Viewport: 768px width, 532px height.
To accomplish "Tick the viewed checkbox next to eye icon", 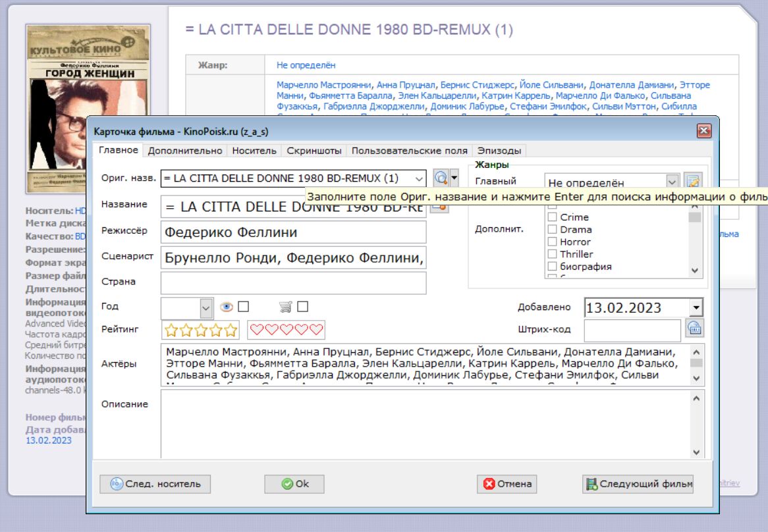I will (x=243, y=307).
